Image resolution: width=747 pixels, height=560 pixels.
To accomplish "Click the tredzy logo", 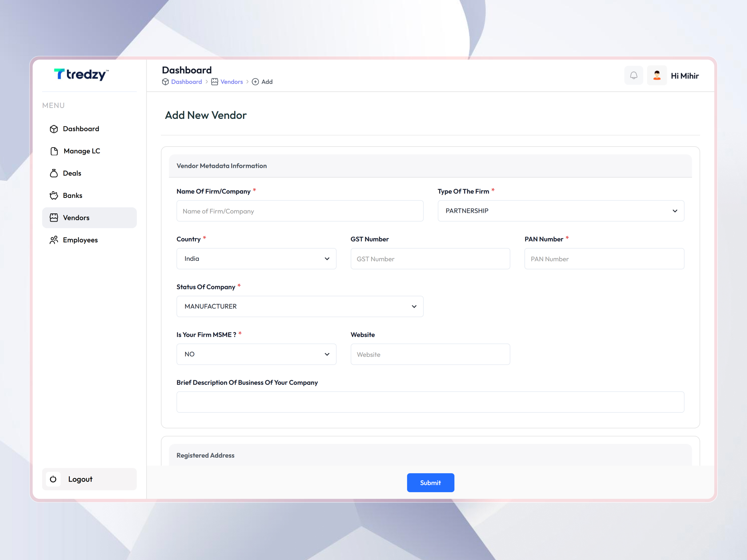I will [x=81, y=75].
